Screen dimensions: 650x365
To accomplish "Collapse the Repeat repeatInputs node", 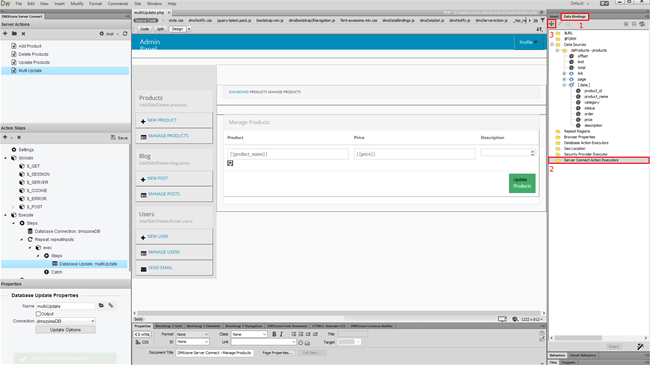I will 22,239.
